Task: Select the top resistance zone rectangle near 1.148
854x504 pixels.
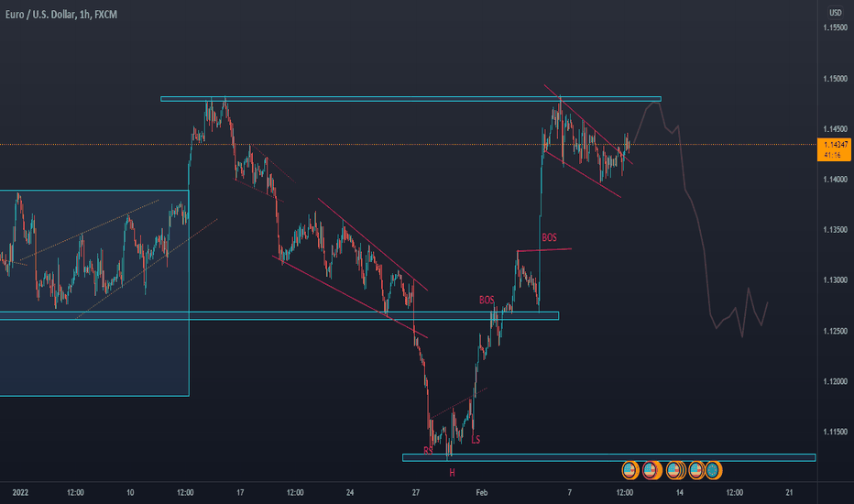Action: (411, 99)
